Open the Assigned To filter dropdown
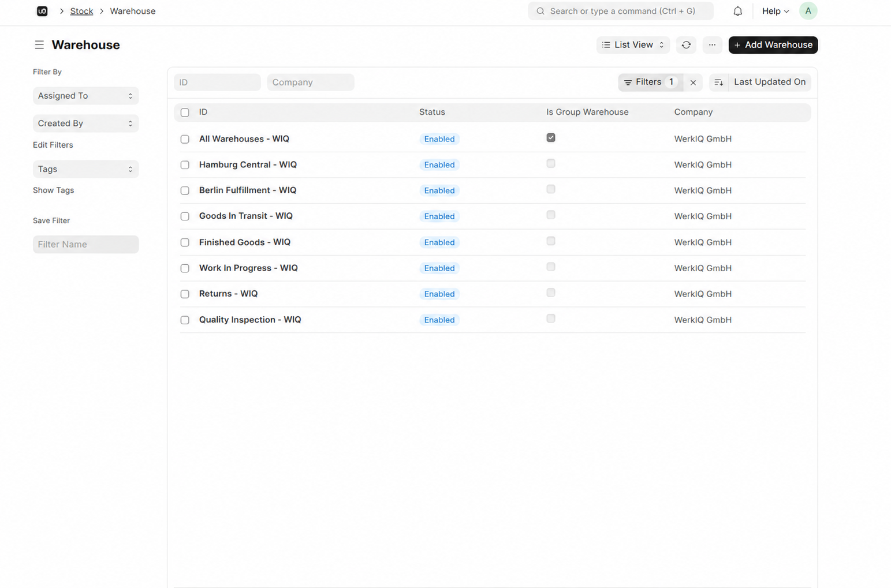891x588 pixels. 85,96
